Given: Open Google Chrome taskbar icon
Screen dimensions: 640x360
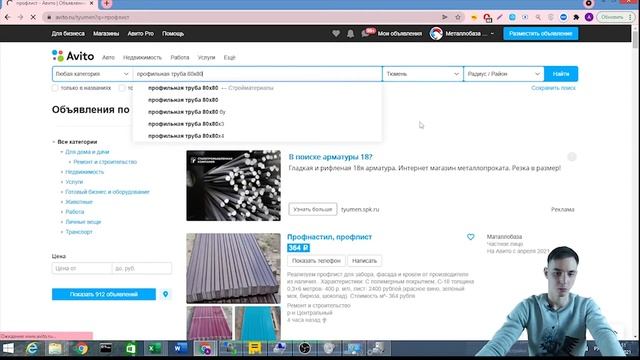Looking at the screenshot, I should [81, 349].
